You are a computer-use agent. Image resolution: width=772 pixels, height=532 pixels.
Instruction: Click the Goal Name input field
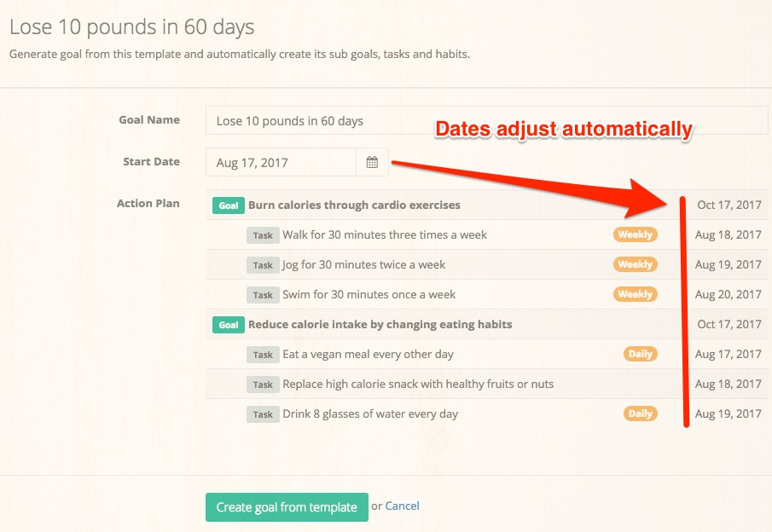point(486,121)
